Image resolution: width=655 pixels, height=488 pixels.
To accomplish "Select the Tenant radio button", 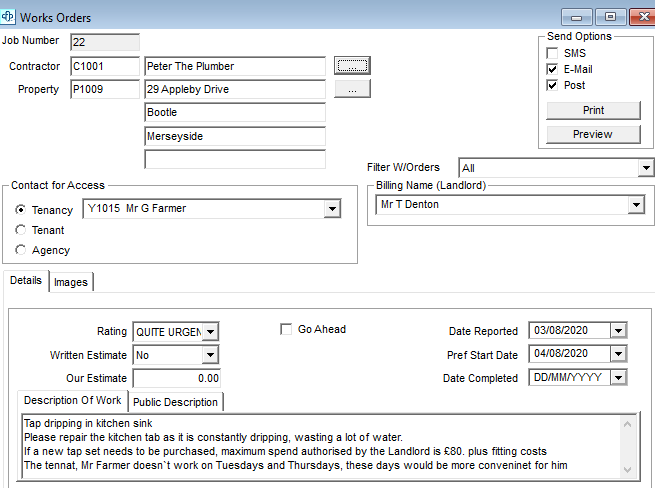I will coord(20,230).
